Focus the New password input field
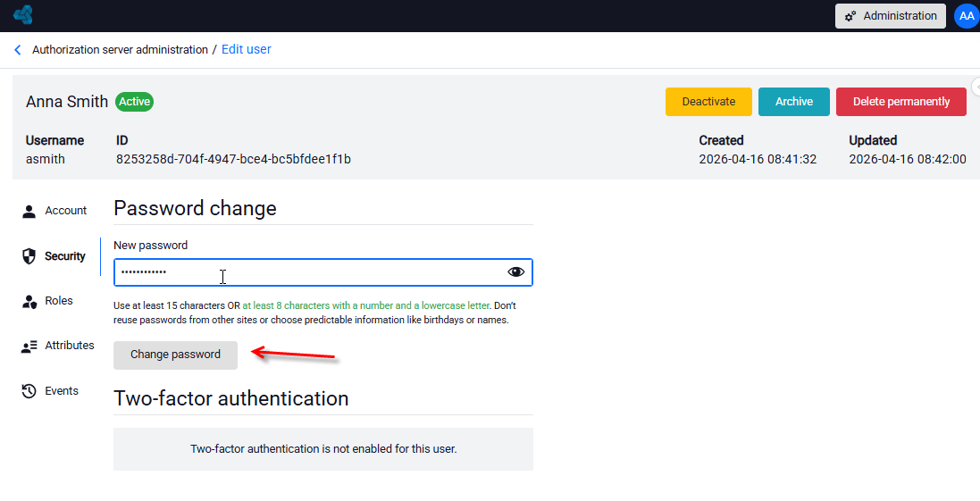The height and width of the screenshot is (501, 980). [323, 272]
